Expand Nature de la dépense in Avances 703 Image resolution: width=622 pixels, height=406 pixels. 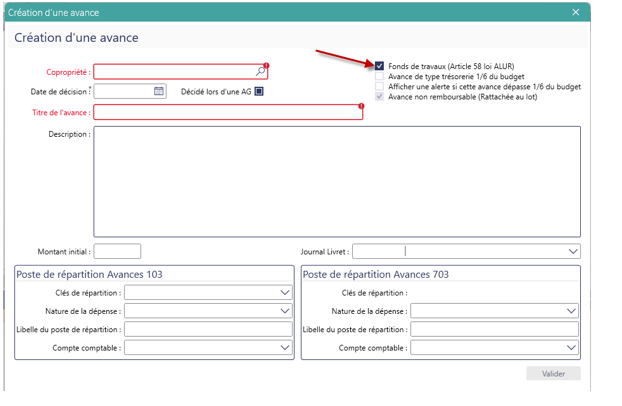click(572, 311)
